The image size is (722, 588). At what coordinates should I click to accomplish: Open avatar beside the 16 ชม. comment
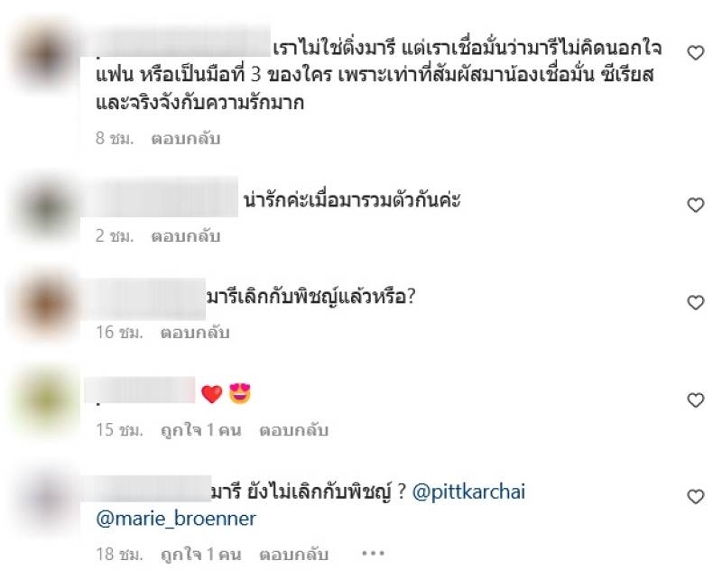[x=44, y=304]
